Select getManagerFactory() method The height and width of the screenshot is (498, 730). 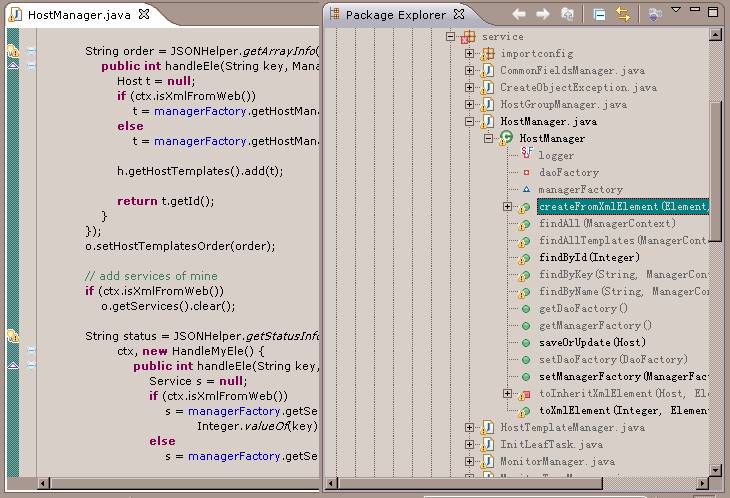(595, 325)
